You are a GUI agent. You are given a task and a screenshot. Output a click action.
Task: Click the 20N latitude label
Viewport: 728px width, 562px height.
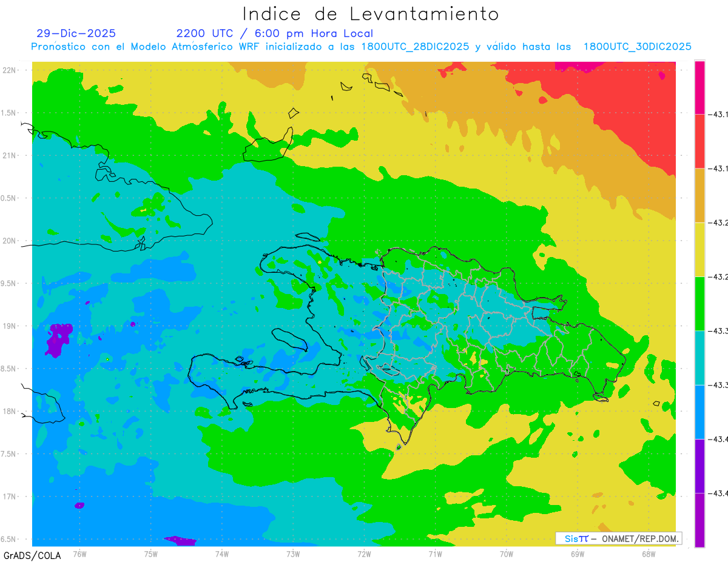pyautogui.click(x=10, y=241)
